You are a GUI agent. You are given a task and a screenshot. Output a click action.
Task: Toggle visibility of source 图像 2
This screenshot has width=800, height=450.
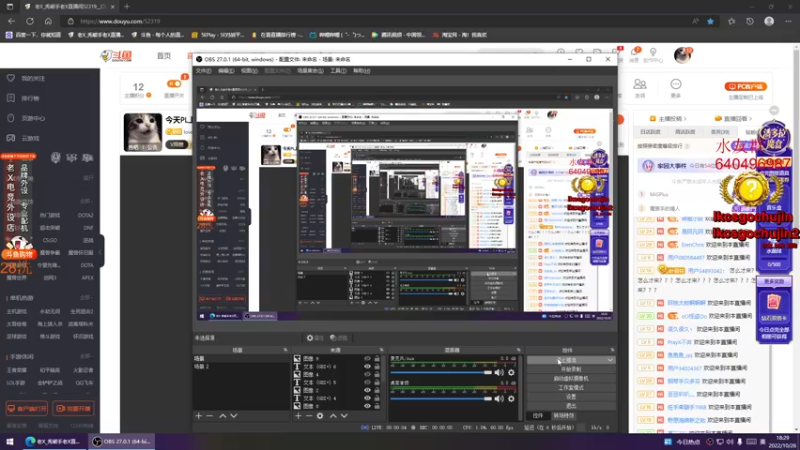(367, 390)
